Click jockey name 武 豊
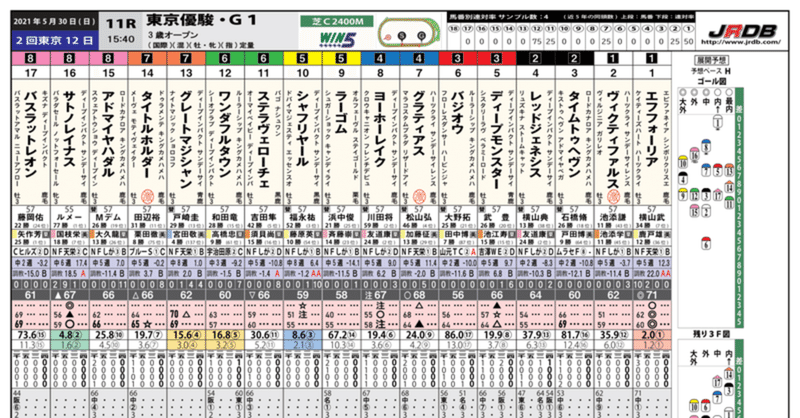The image size is (800, 418). [496, 217]
